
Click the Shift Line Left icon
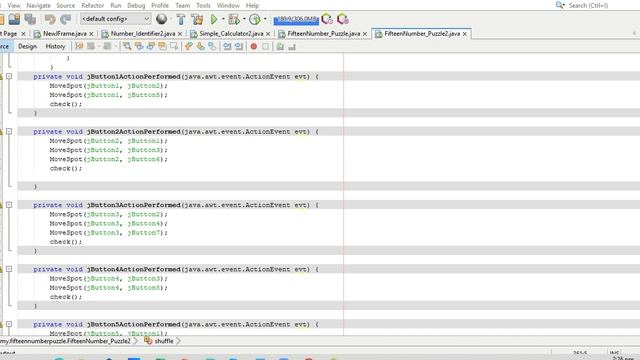pyautogui.click(x=227, y=47)
